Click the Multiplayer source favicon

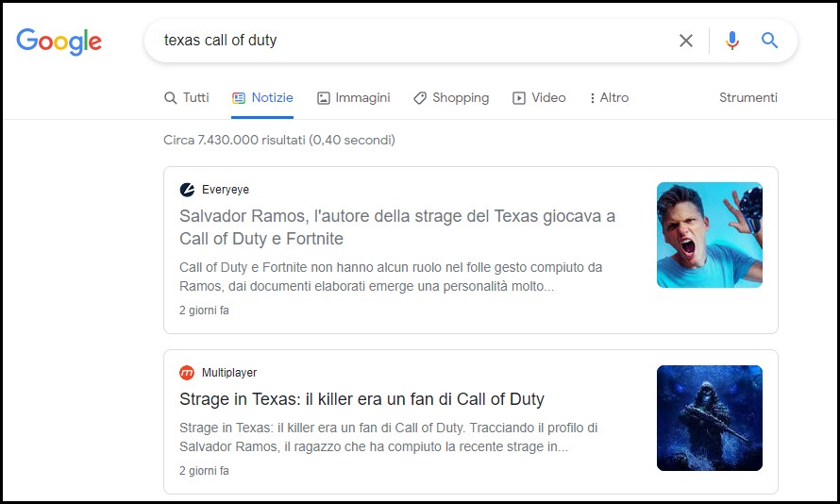tap(187, 373)
